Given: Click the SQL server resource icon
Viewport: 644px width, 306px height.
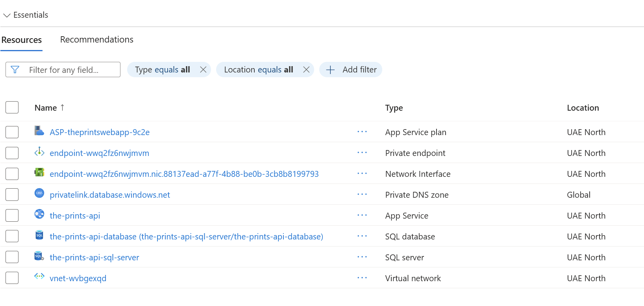Looking at the screenshot, I should tap(39, 256).
